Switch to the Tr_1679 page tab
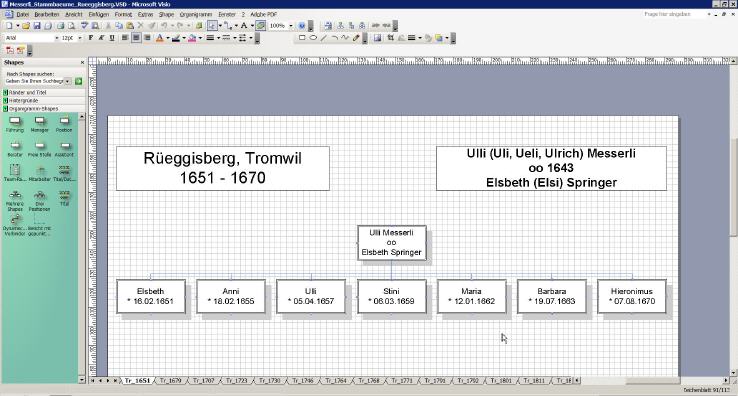Image resolution: width=738 pixels, height=396 pixels. (170, 380)
